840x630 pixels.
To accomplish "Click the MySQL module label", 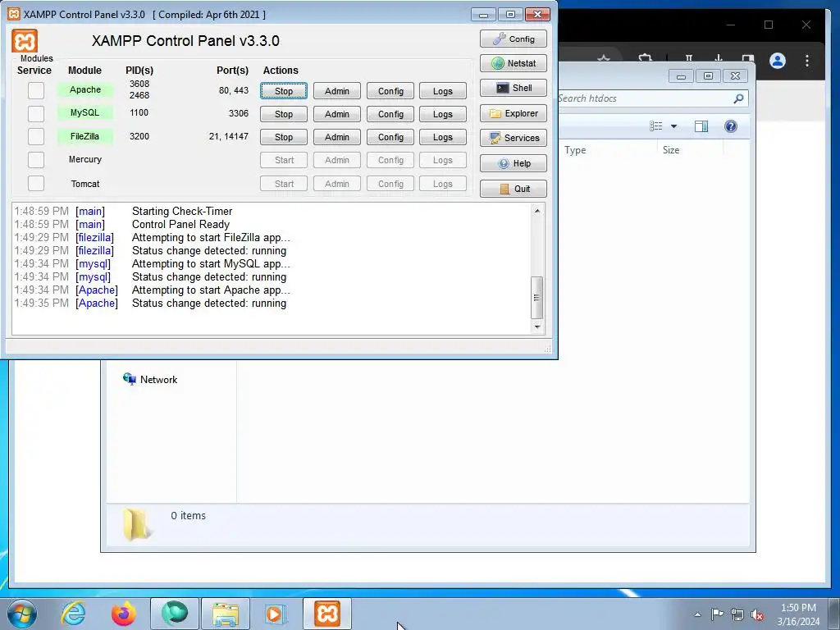I will coord(85,112).
